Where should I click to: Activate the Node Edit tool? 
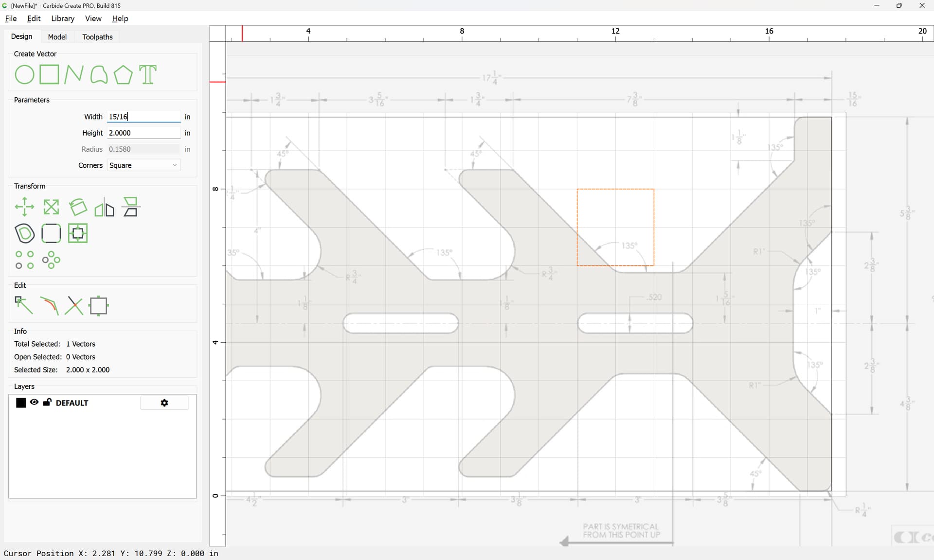click(x=24, y=306)
